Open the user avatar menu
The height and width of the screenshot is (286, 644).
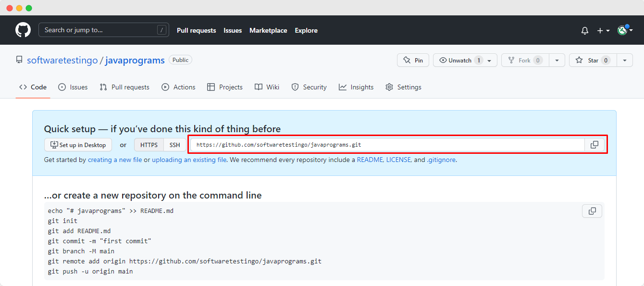tap(625, 30)
